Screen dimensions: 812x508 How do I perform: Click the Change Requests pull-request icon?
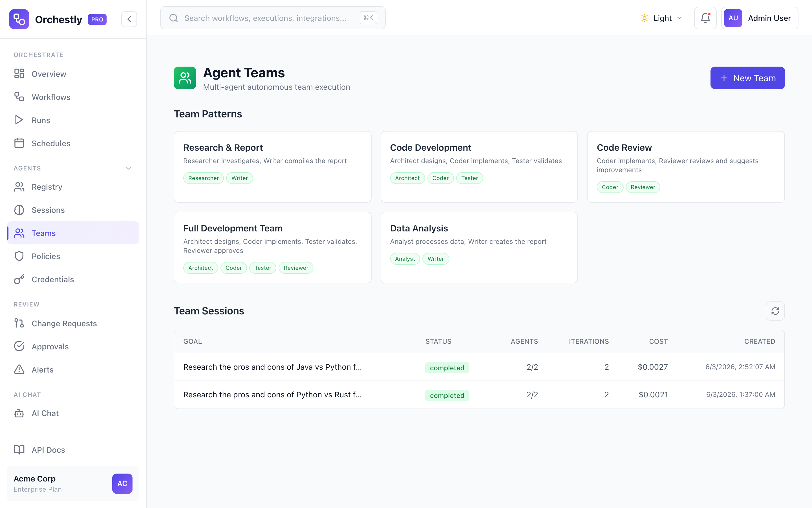19,323
